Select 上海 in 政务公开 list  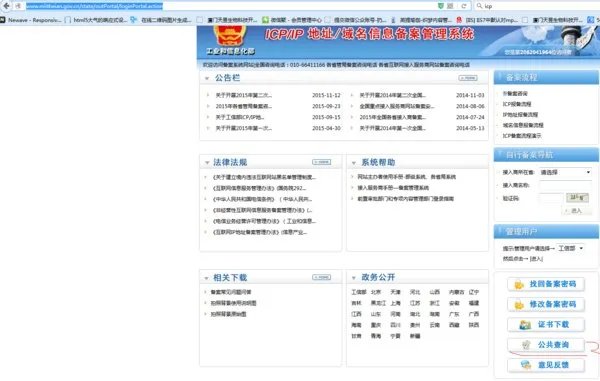pyautogui.click(x=395, y=303)
